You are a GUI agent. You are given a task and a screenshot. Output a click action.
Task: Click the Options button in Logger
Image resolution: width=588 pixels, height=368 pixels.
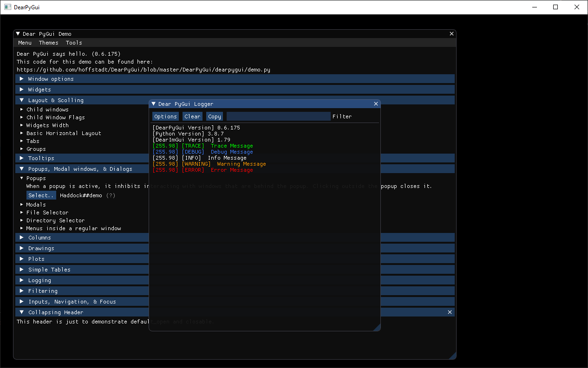tap(166, 116)
